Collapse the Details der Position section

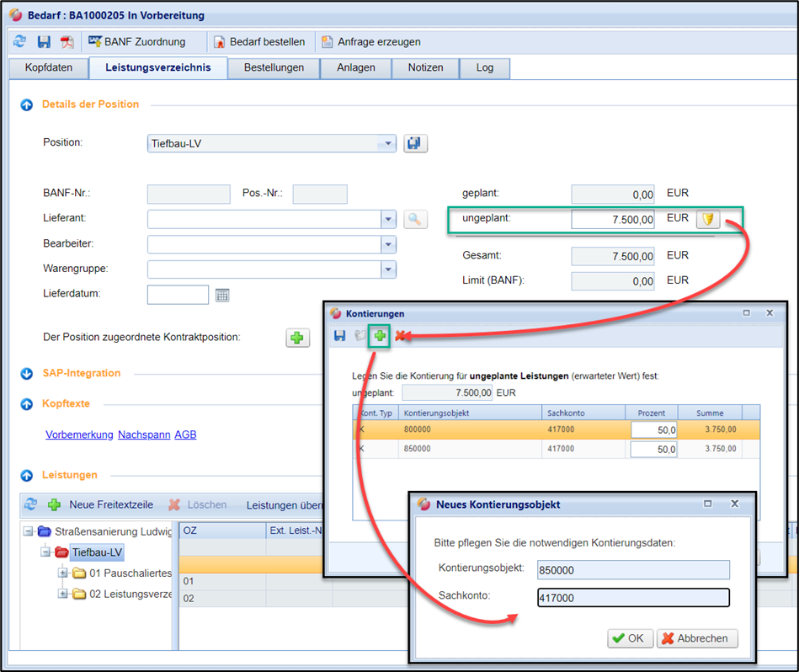click(x=26, y=104)
